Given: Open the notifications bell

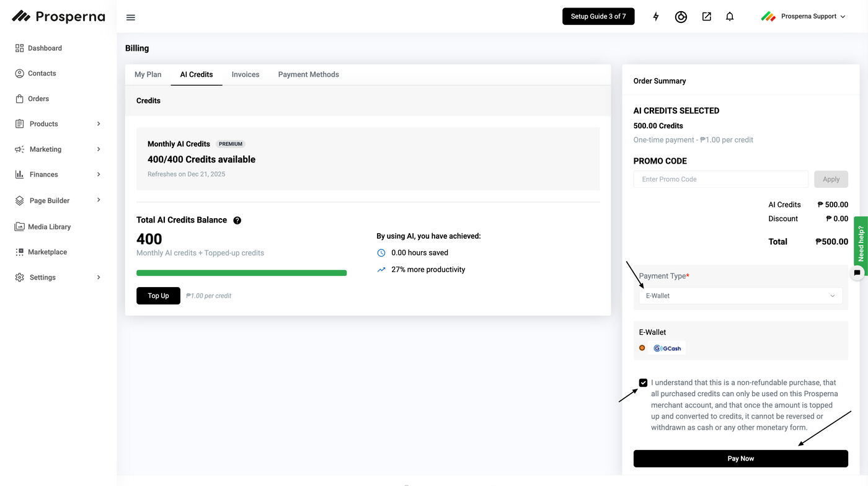Looking at the screenshot, I should 730,17.
